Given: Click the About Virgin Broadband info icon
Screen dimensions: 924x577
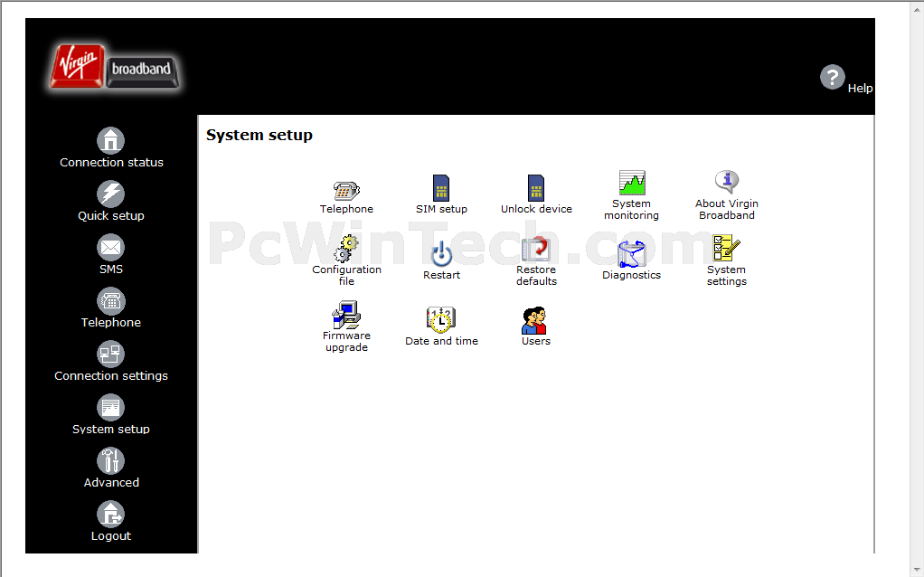Looking at the screenshot, I should (727, 182).
